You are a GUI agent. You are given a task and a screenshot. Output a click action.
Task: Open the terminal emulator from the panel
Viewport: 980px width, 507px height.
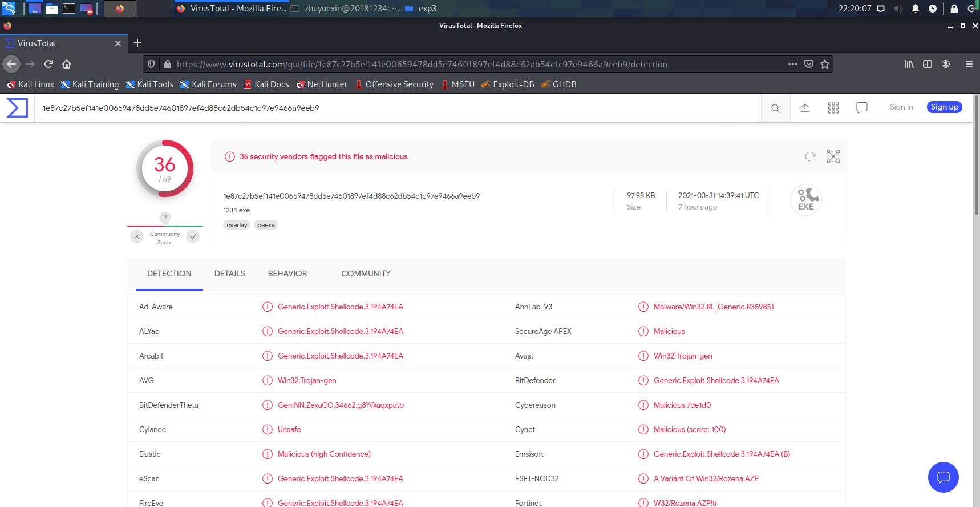pos(69,9)
